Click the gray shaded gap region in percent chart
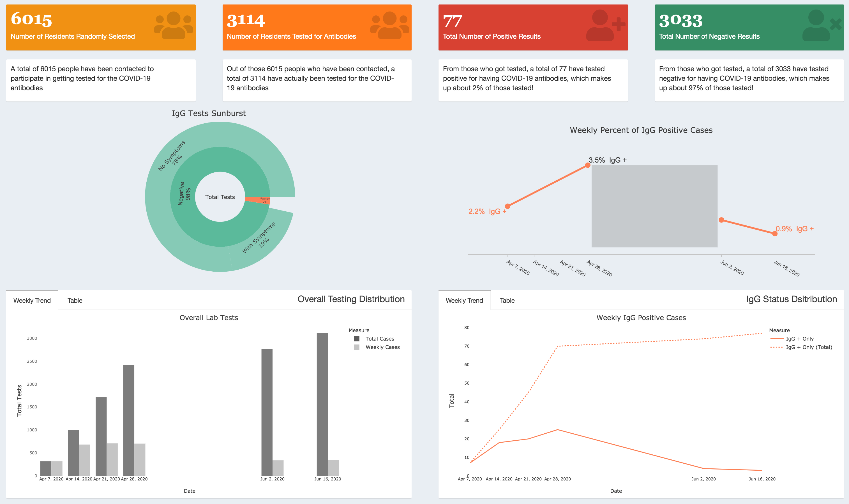The width and height of the screenshot is (849, 504). 654,206
